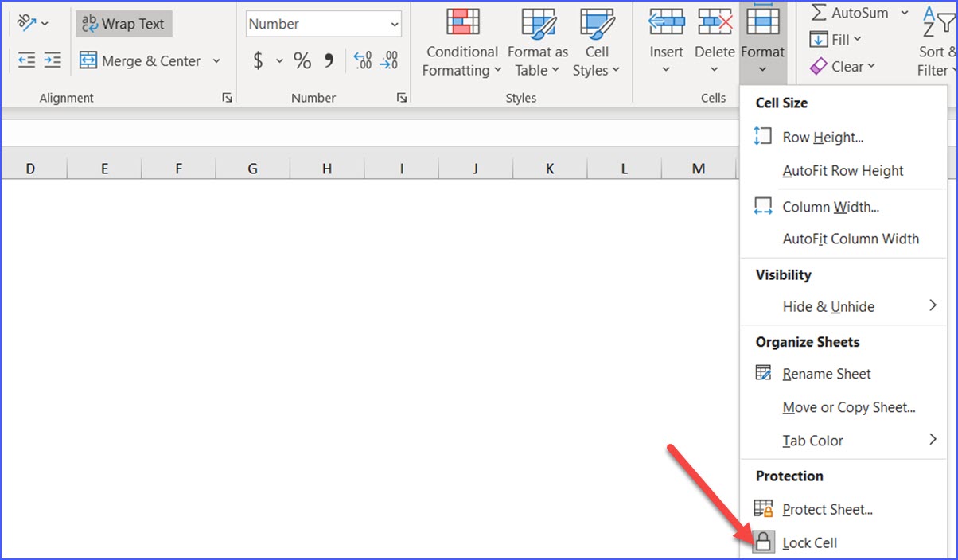The image size is (958, 560).
Task: Click the Comma Style icon
Action: (328, 60)
